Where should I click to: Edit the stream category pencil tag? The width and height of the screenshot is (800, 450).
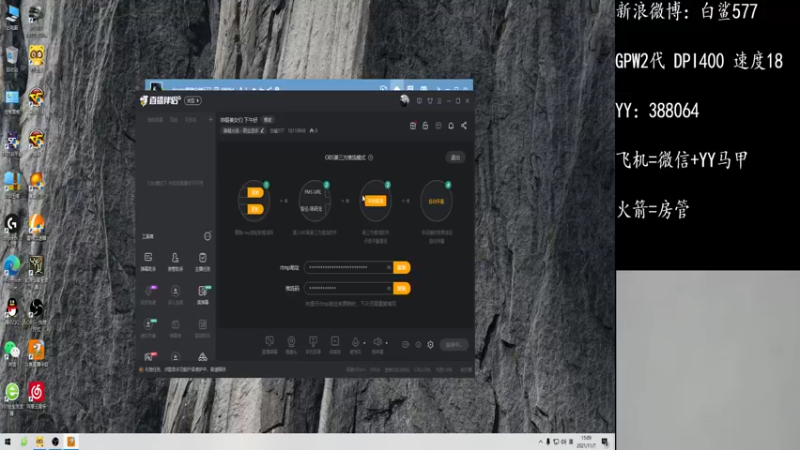(x=243, y=131)
